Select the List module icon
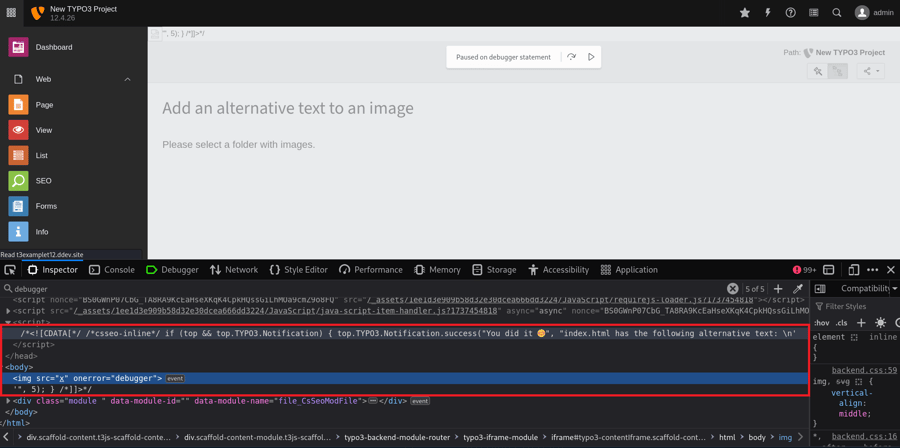The width and height of the screenshot is (900, 448). click(x=19, y=156)
